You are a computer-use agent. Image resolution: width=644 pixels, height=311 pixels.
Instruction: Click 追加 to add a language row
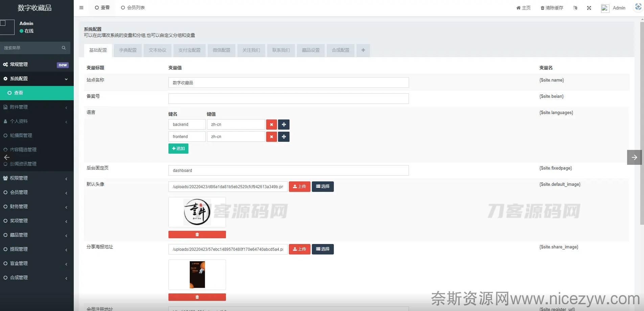pyautogui.click(x=178, y=149)
